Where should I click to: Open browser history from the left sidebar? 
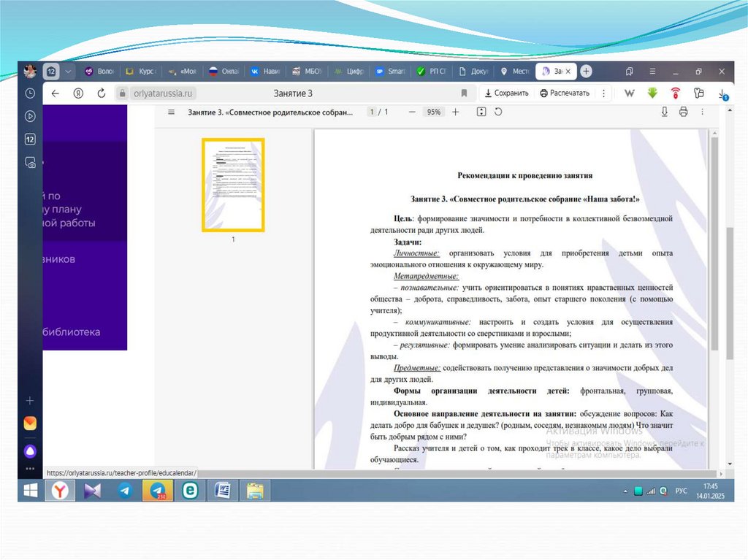[x=30, y=93]
